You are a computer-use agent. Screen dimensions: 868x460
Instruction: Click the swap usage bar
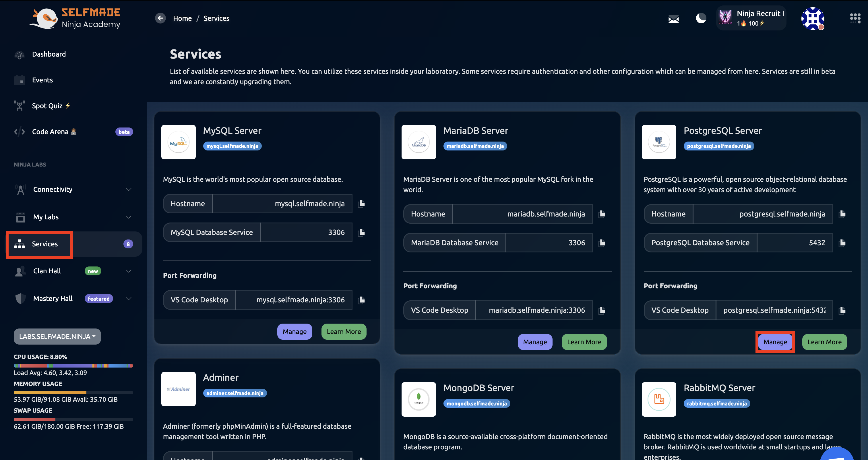tap(73, 420)
